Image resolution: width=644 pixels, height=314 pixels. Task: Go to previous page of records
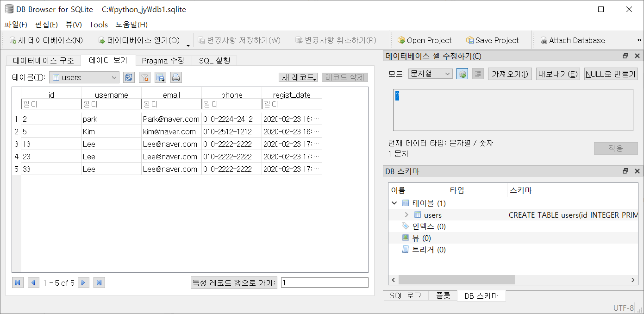click(33, 283)
